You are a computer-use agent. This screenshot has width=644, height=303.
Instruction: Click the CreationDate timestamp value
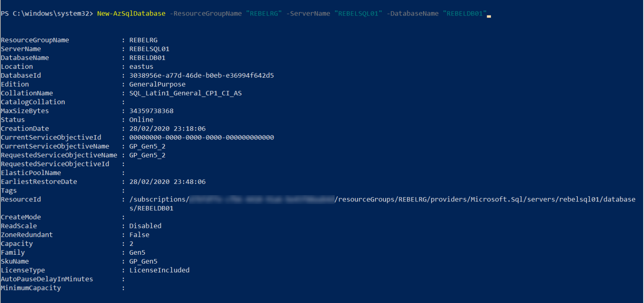[x=167, y=128]
